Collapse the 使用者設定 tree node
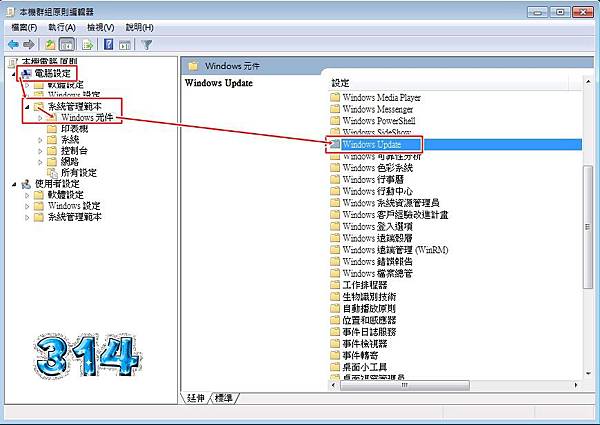This screenshot has height=425, width=600. coord(14,184)
